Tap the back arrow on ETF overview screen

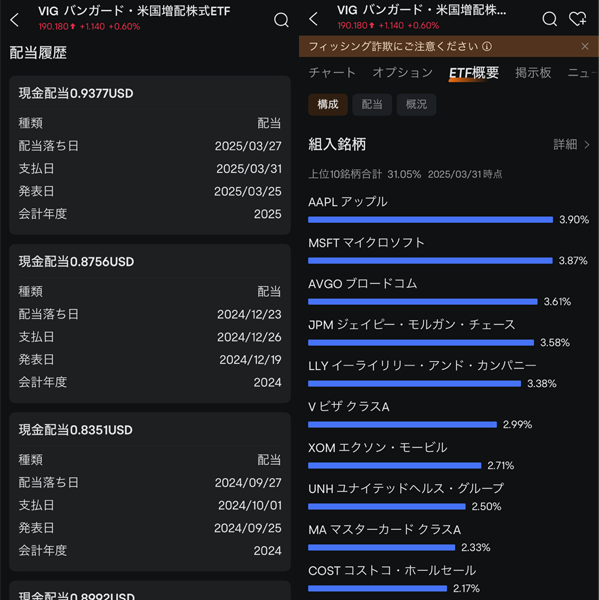[x=313, y=18]
